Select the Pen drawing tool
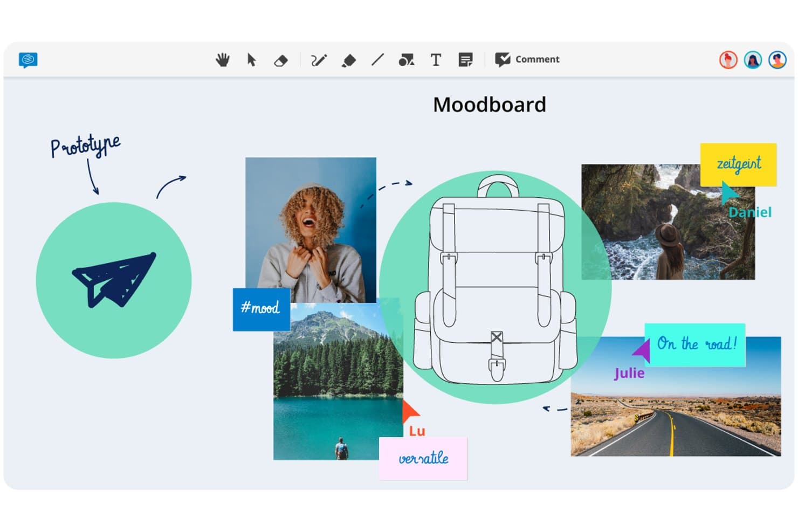The image size is (798, 532). [319, 60]
